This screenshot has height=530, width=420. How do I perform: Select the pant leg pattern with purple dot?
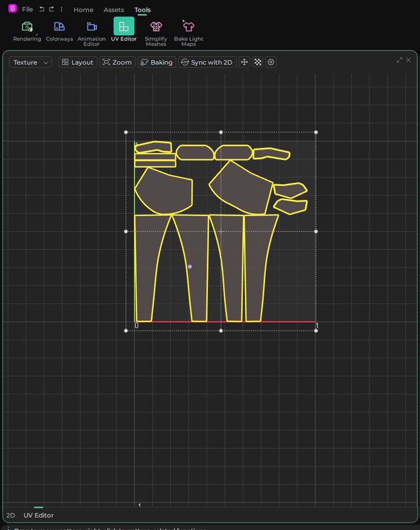pos(197,267)
